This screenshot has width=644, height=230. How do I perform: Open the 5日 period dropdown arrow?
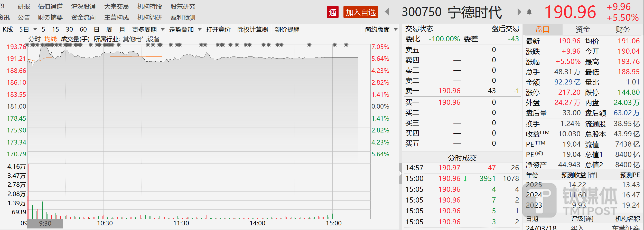[x=35, y=29]
